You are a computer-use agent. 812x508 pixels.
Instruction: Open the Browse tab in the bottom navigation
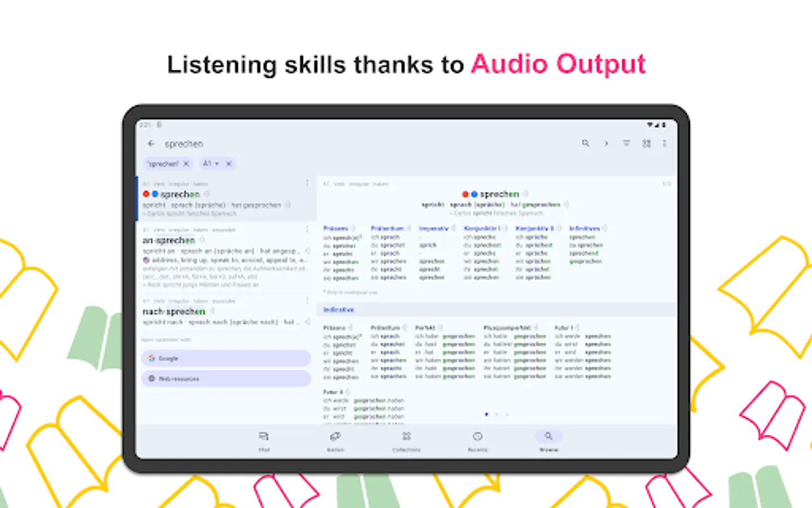point(549,441)
